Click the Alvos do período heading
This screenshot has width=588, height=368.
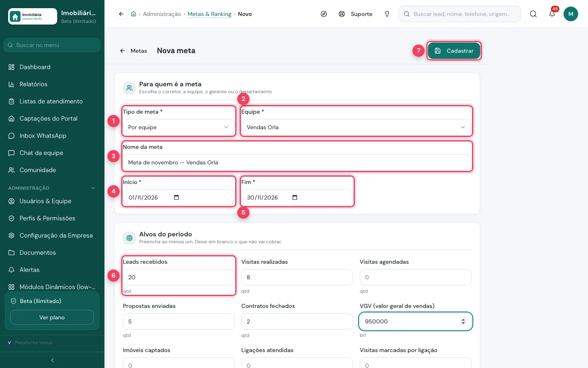pyautogui.click(x=165, y=234)
